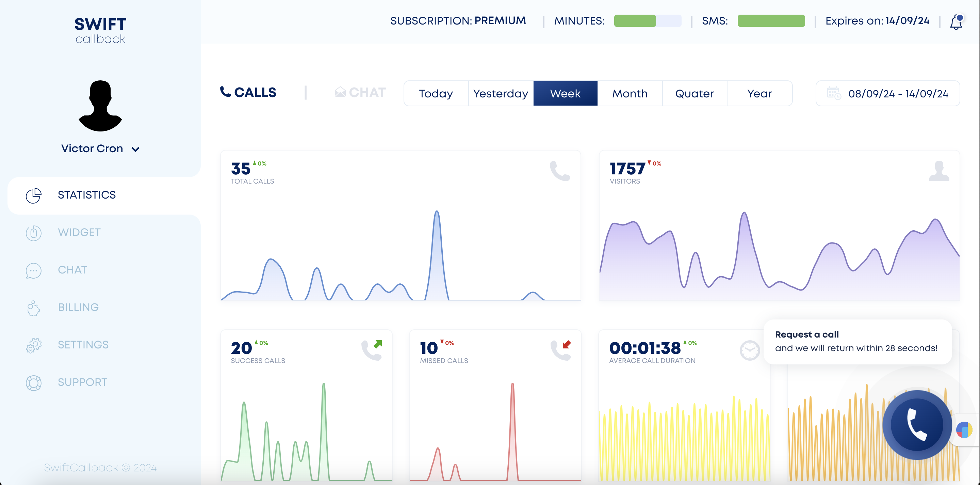
Task: Switch to the CHAT statistics tab
Action: point(360,93)
